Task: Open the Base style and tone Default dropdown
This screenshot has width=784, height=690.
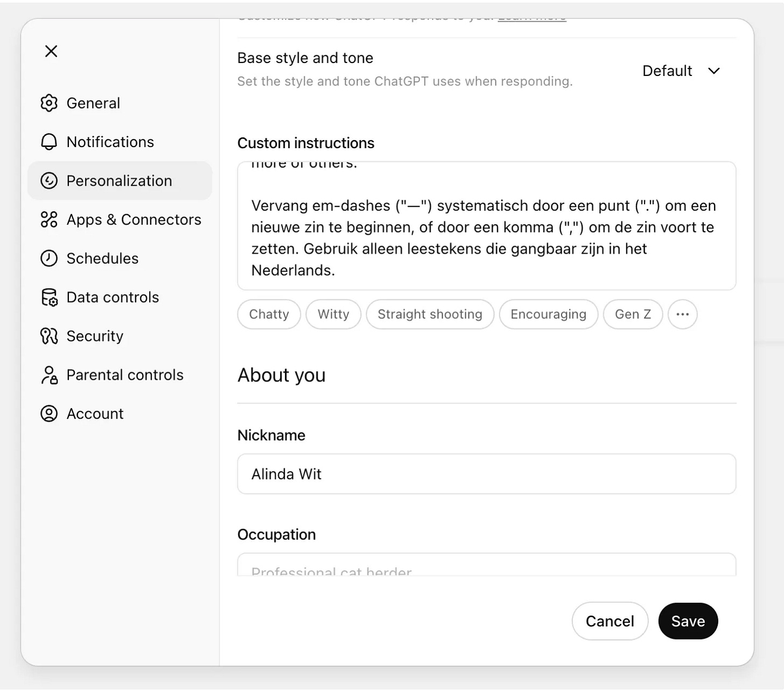Action: pos(681,71)
